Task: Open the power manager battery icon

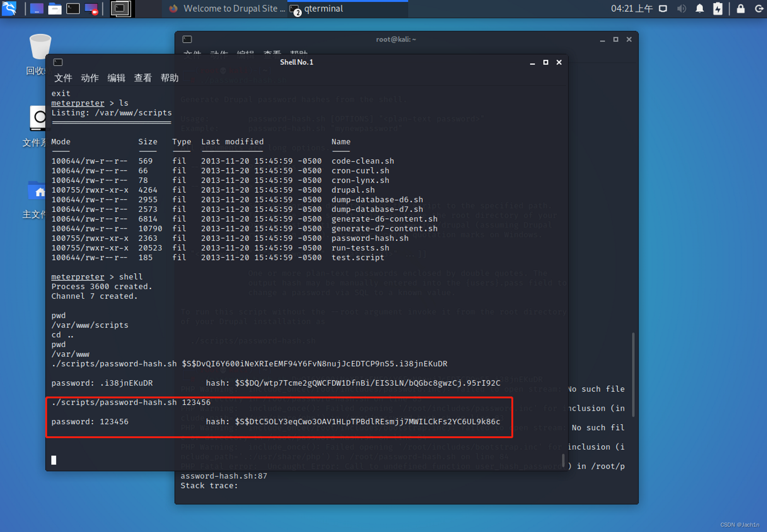Action: click(718, 9)
